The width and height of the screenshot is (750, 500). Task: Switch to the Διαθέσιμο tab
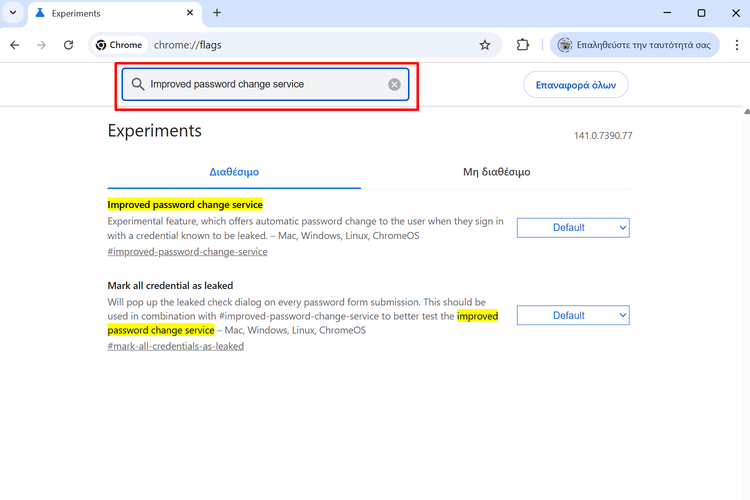[234, 172]
